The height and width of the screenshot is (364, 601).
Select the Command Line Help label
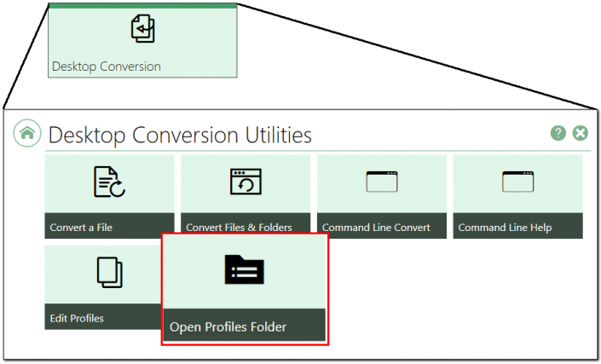(x=505, y=228)
